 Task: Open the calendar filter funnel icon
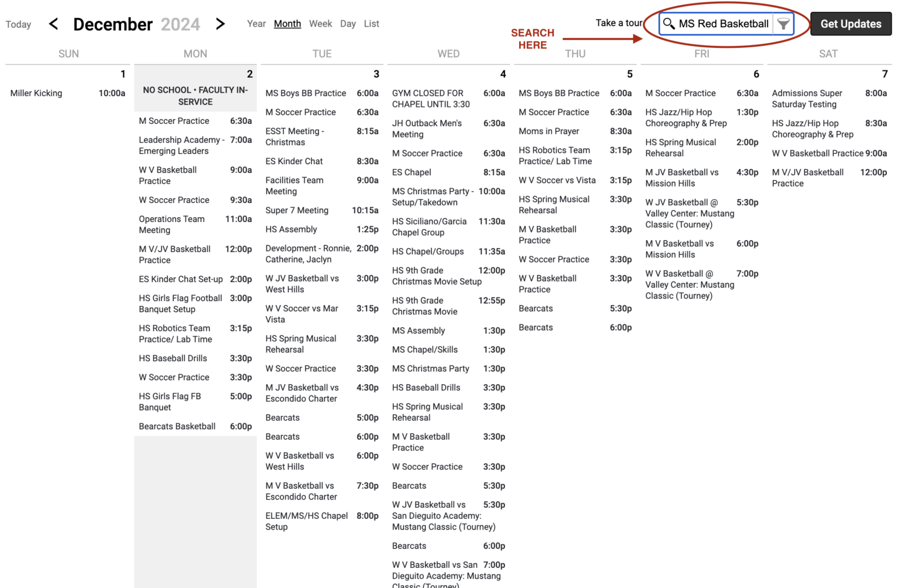coord(783,24)
